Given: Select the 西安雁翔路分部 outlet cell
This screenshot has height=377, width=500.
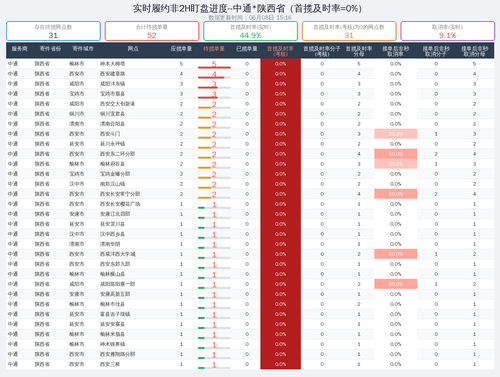Looking at the screenshot, I should pyautogui.click(x=117, y=354).
